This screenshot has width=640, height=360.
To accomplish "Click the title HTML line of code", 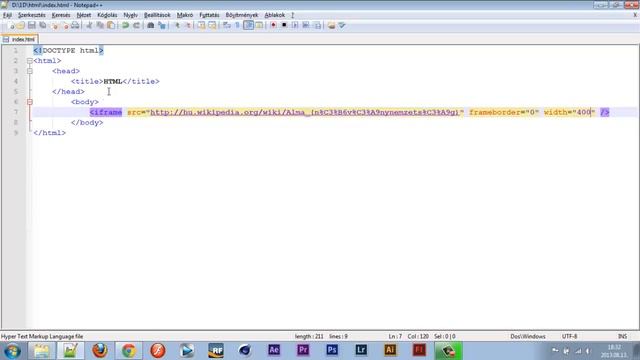I will [x=115, y=81].
